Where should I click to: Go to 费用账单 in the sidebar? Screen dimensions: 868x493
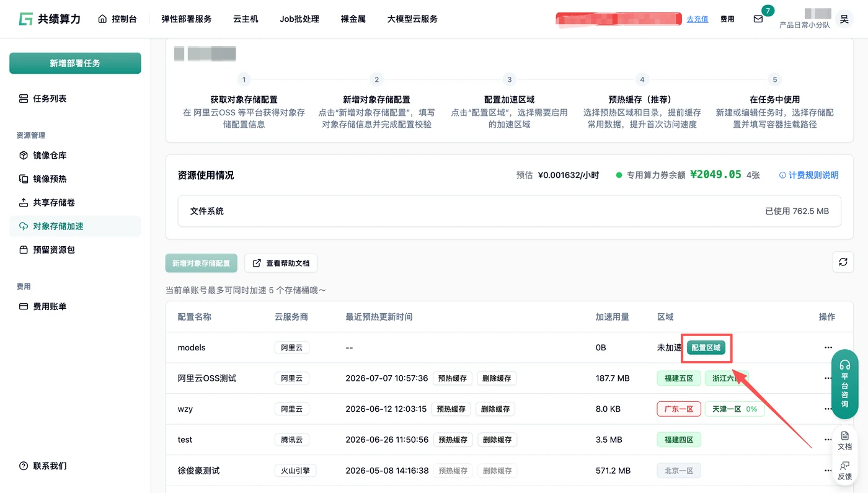coord(75,306)
